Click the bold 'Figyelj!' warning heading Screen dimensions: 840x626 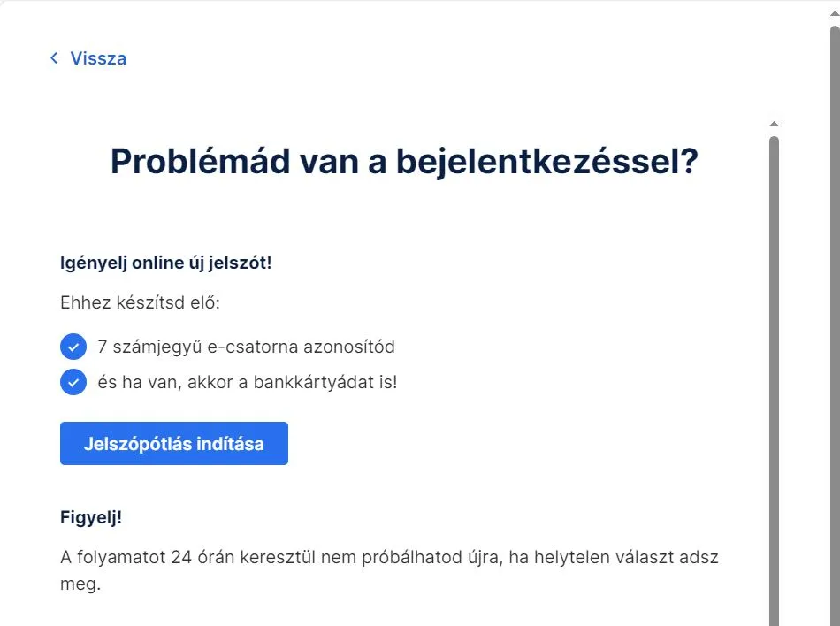coord(90,518)
